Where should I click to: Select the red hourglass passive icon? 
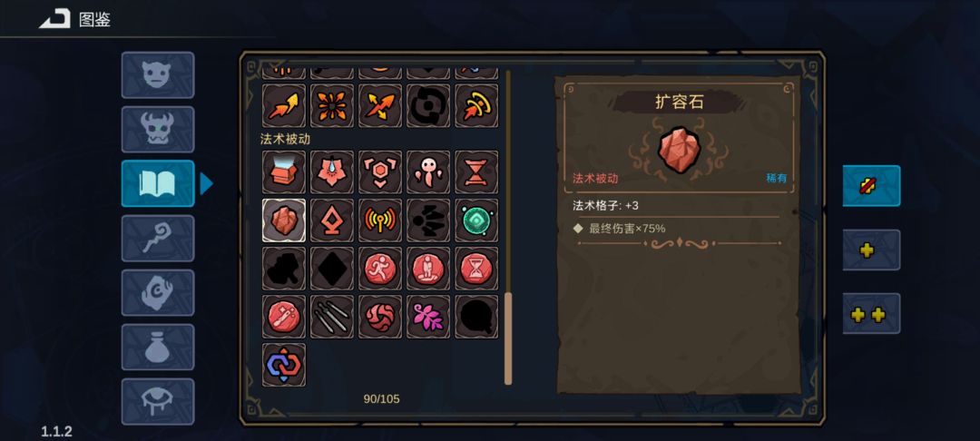point(476,171)
